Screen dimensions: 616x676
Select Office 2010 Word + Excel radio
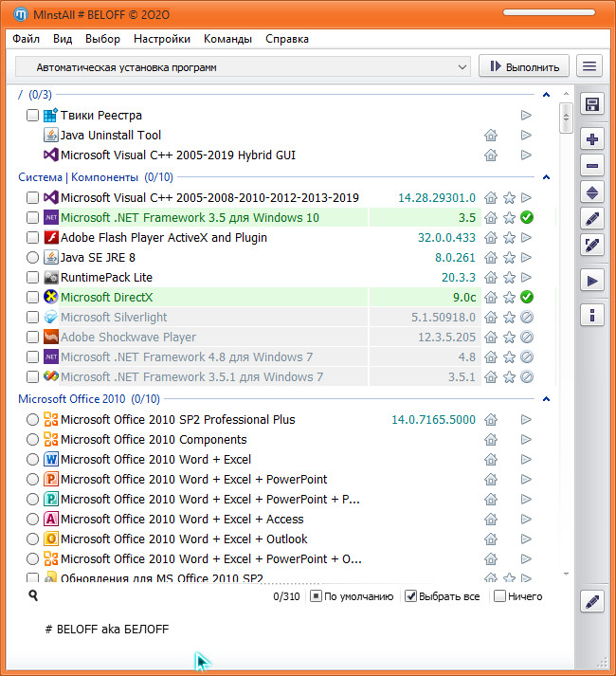[32, 459]
